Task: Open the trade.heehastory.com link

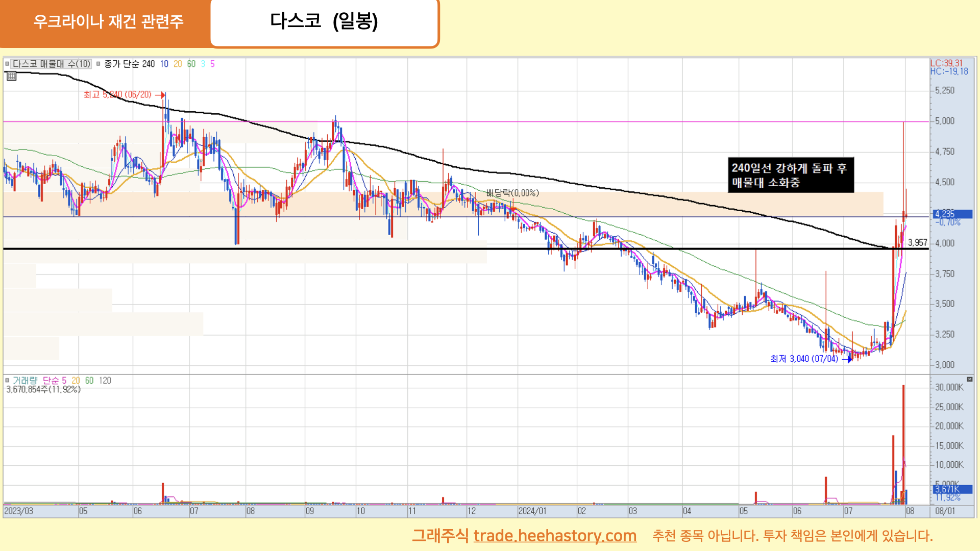Action: (554, 536)
